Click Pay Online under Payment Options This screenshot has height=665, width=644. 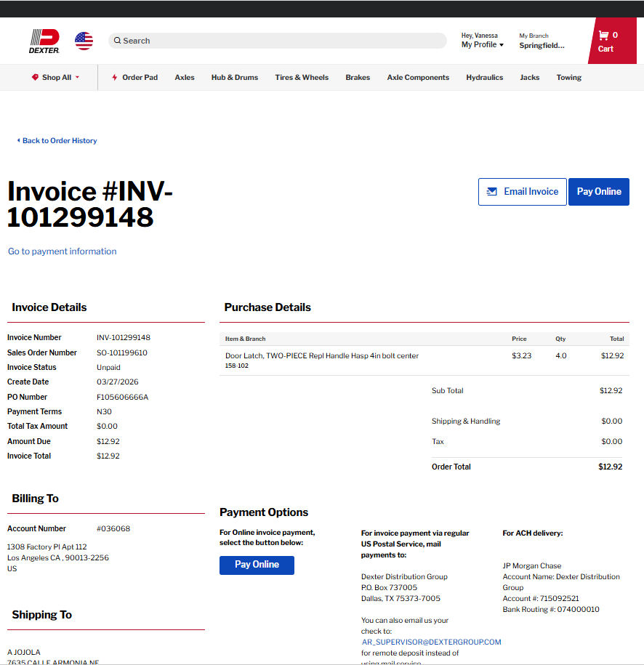point(257,565)
